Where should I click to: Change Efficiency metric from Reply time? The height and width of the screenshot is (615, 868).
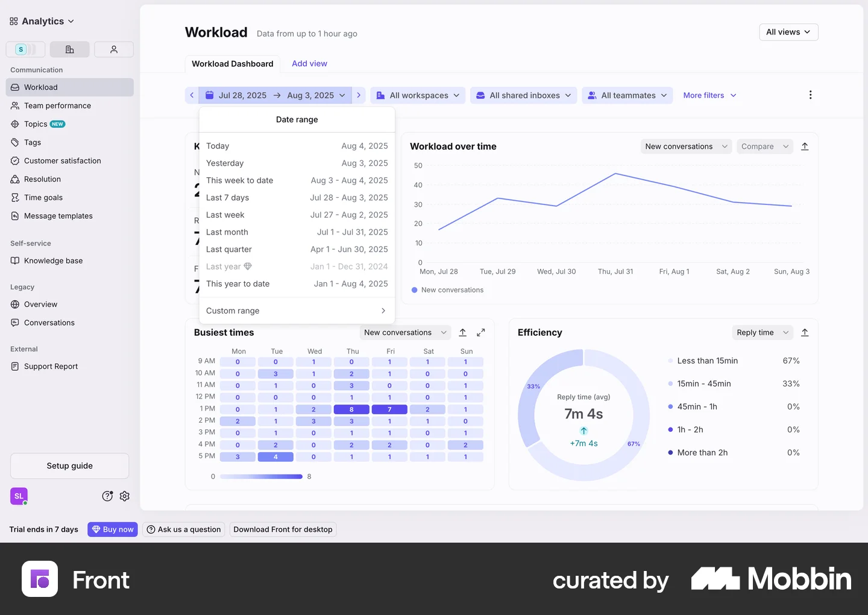pos(763,332)
